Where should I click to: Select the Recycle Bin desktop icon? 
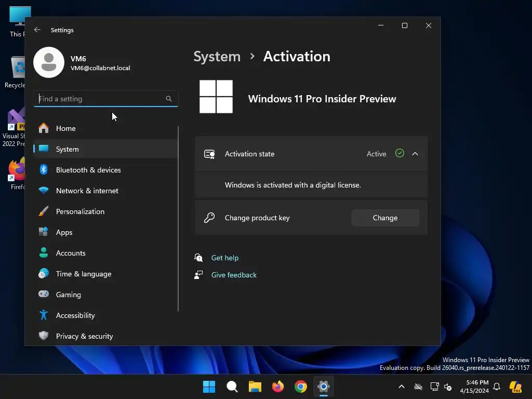point(15,72)
